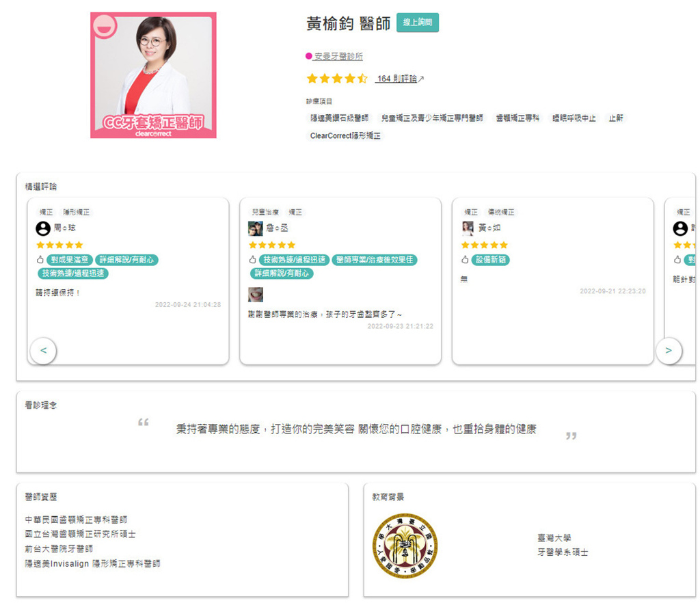Click the default avatar icon of reviewer 周○玟
The width and height of the screenshot is (700, 603).
point(43,228)
